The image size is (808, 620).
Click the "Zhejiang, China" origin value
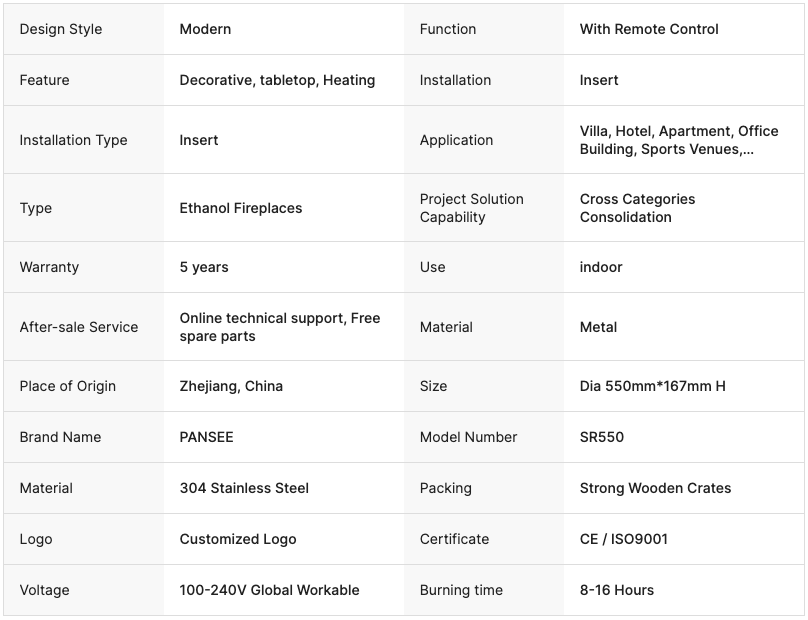coord(231,386)
